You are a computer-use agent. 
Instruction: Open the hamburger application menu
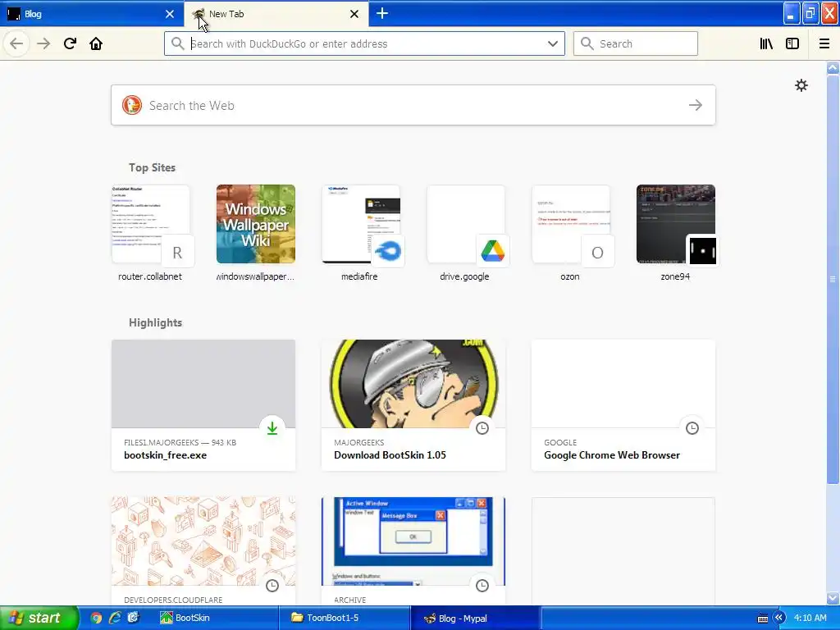[x=824, y=43]
